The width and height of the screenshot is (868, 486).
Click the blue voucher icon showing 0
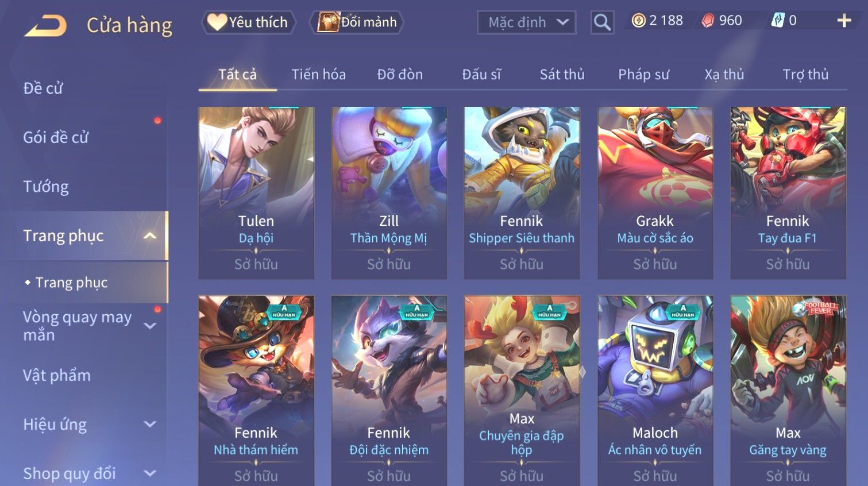[x=777, y=21]
